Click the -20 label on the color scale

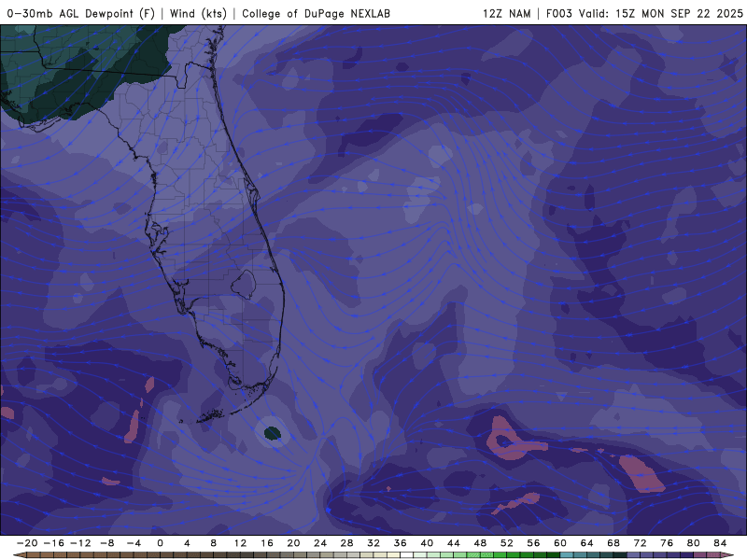(x=27, y=543)
